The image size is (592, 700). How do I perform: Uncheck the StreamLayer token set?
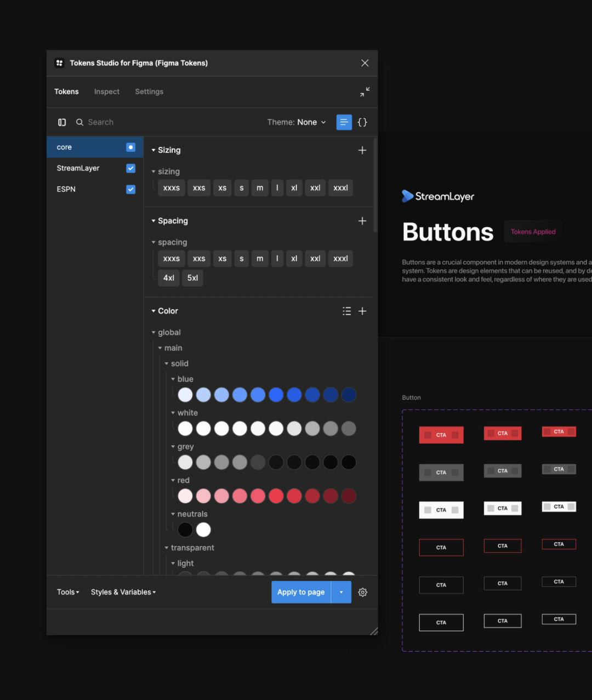click(x=130, y=168)
